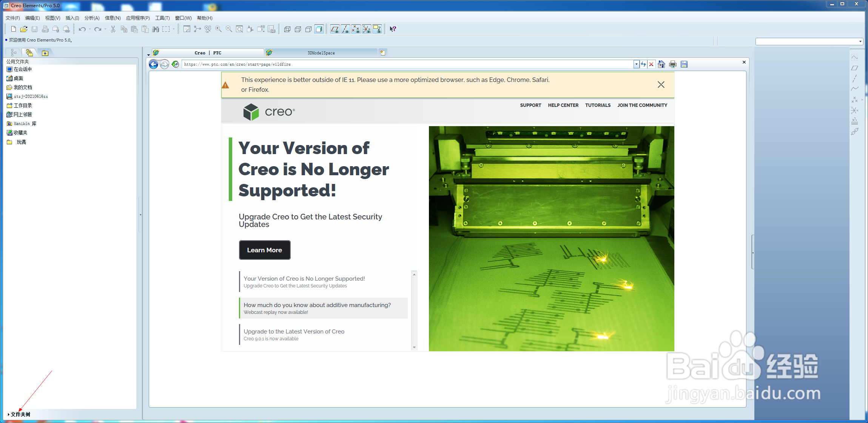Click the address bar URL field
Screen dimensions: 868x423
[408, 64]
